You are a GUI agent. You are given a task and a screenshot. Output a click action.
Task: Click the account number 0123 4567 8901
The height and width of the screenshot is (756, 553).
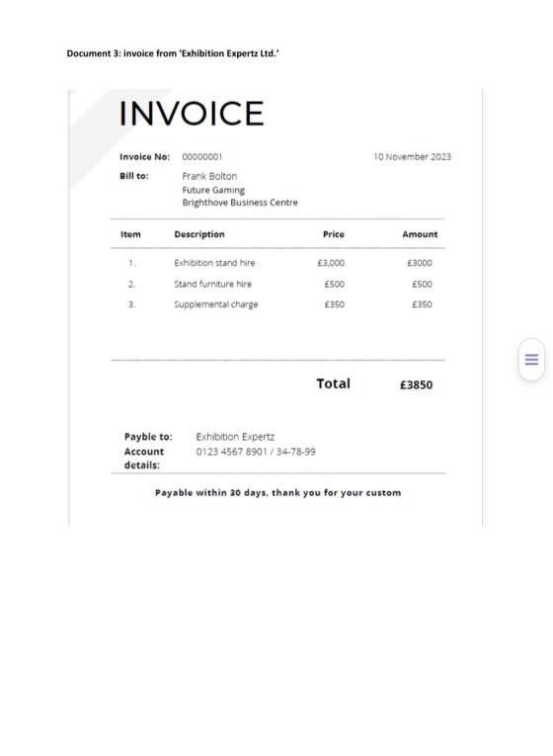click(231, 452)
